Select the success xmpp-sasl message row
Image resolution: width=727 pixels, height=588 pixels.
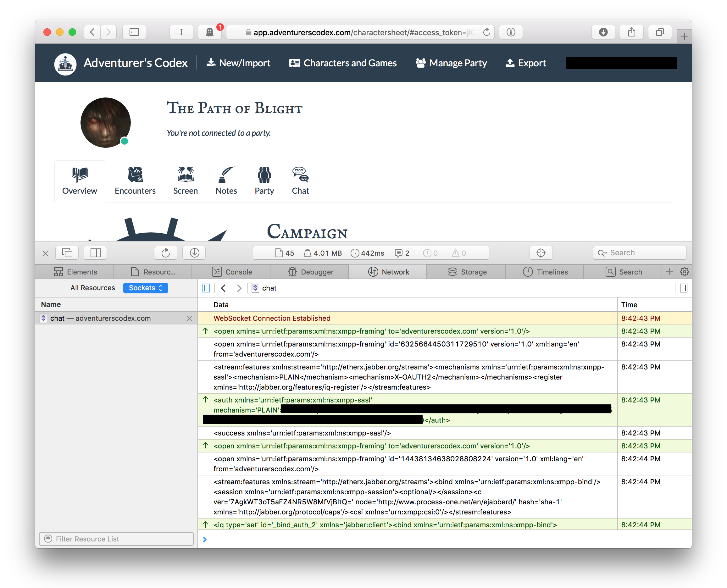point(445,433)
